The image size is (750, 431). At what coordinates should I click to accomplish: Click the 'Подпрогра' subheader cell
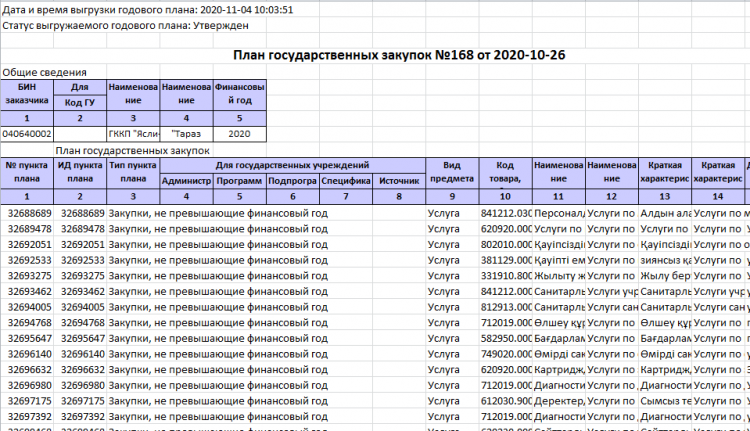(293, 181)
